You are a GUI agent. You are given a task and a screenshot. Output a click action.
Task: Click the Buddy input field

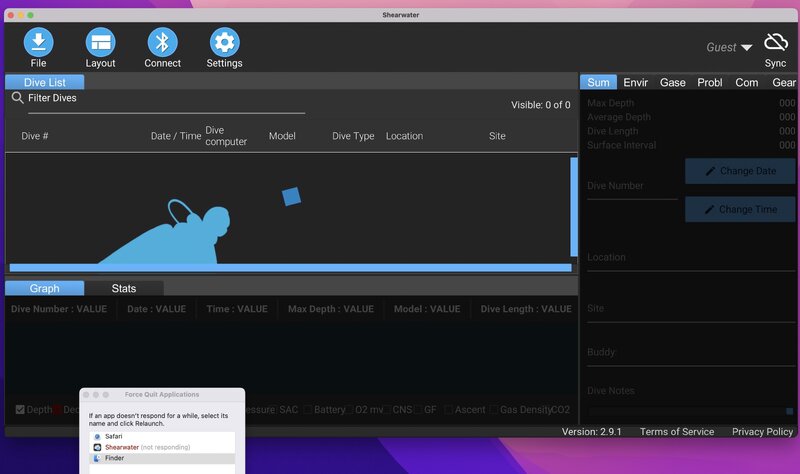point(691,356)
